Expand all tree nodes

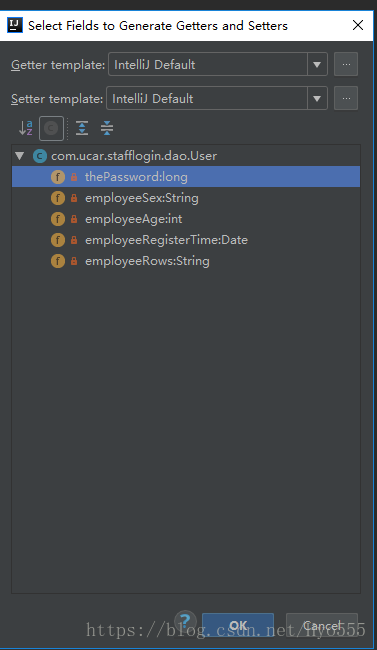click(x=82, y=128)
